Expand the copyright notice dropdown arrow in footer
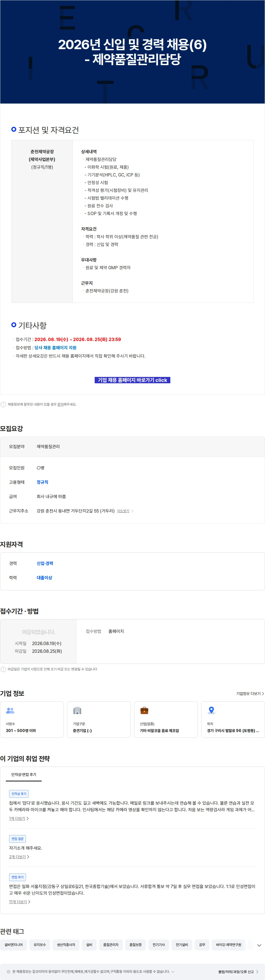Viewport: 265px width, 980px height. [173, 971]
